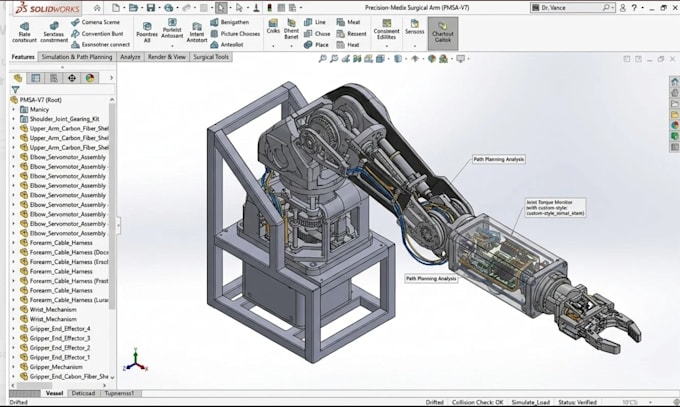Select the PropertyManager panel tab
Viewport: 680px width, 407px height.
[36, 78]
